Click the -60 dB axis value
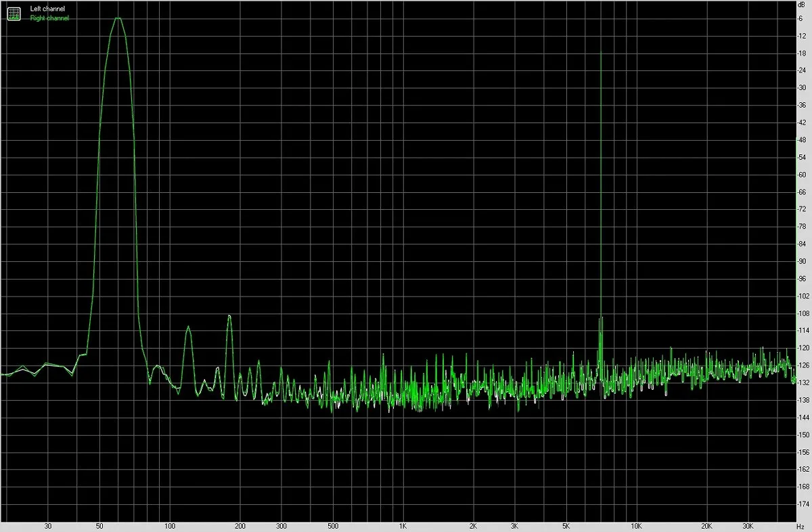Viewport: 812px width, 532px height. click(803, 175)
